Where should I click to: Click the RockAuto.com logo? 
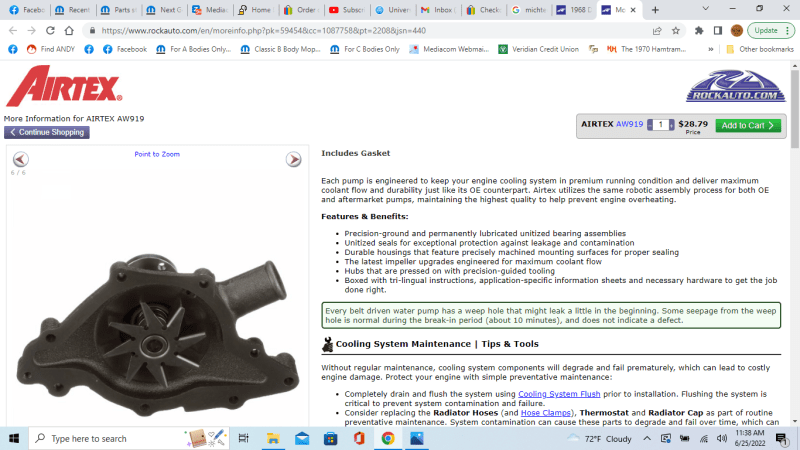click(x=735, y=87)
